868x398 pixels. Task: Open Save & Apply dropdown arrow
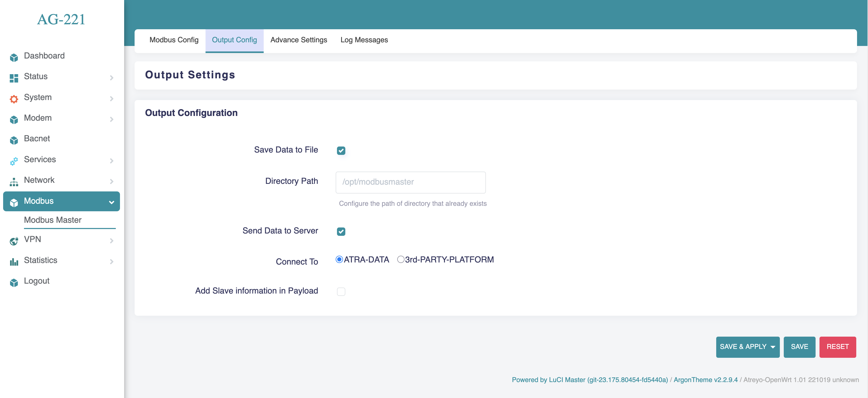[773, 347]
